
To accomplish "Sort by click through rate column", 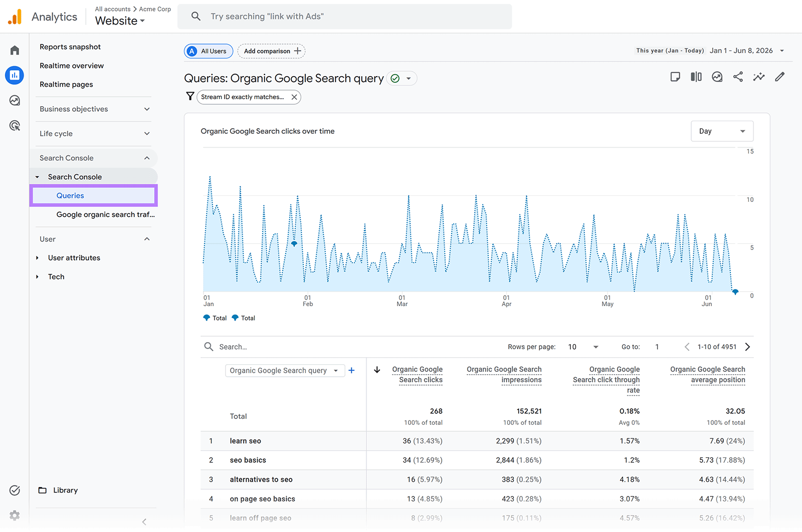I will (606, 380).
